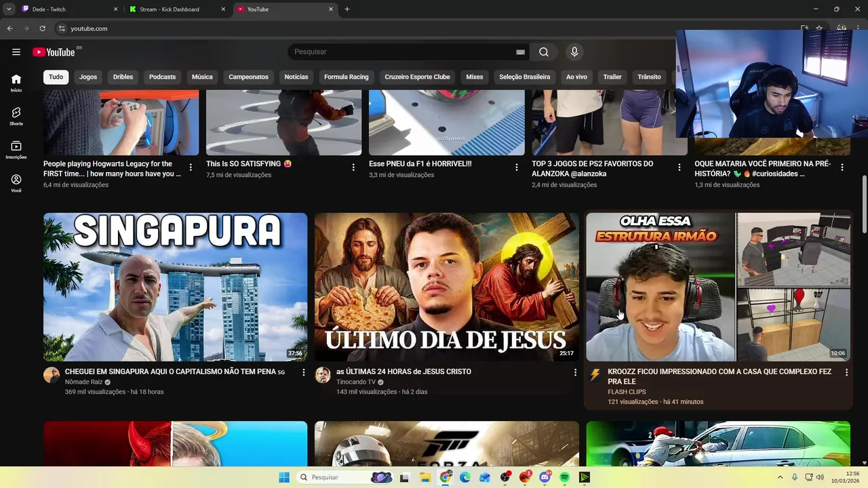Open the Inscrições sidebar icon
Screen dimensions: 868x488
tap(16, 150)
